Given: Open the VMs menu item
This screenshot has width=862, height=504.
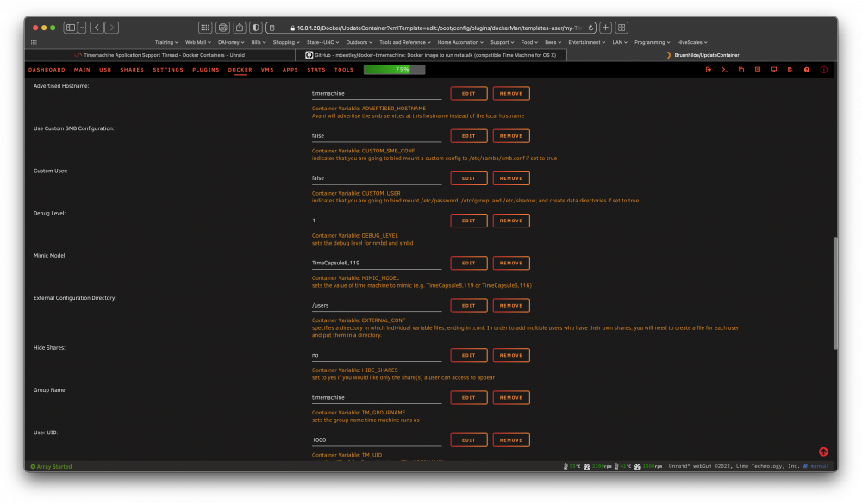Looking at the screenshot, I should point(267,70).
